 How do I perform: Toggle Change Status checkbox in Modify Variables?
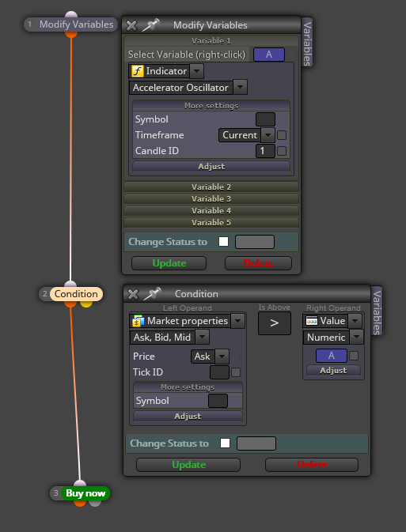(223, 242)
